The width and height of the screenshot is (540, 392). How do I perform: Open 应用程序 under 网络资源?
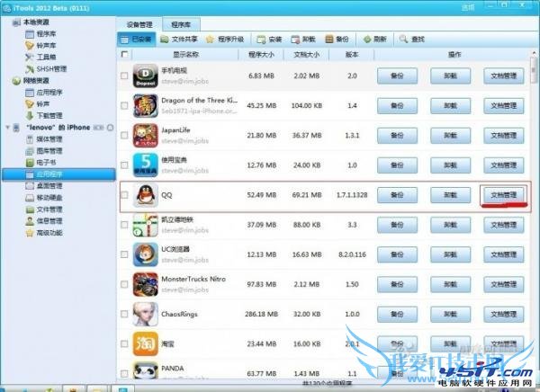click(x=44, y=93)
